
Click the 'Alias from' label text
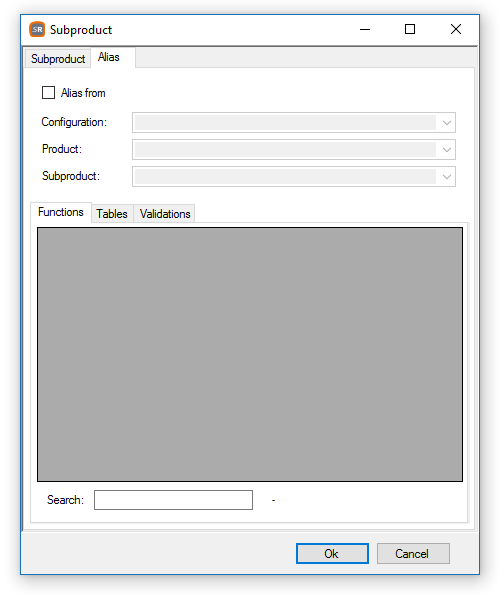point(83,93)
